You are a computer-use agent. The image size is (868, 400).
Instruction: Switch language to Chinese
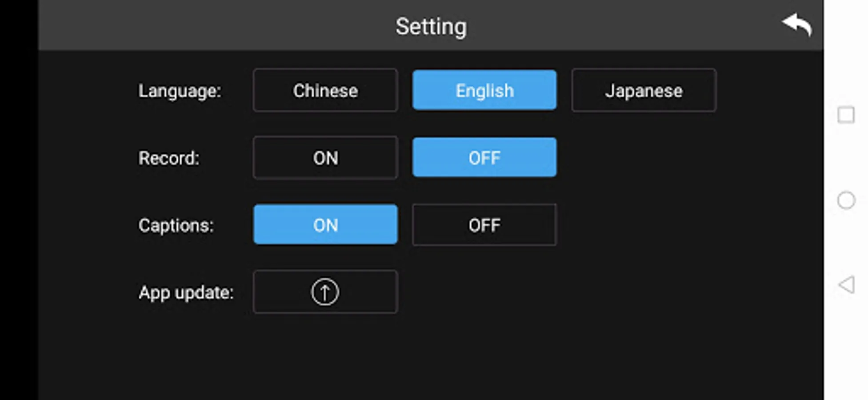(325, 90)
